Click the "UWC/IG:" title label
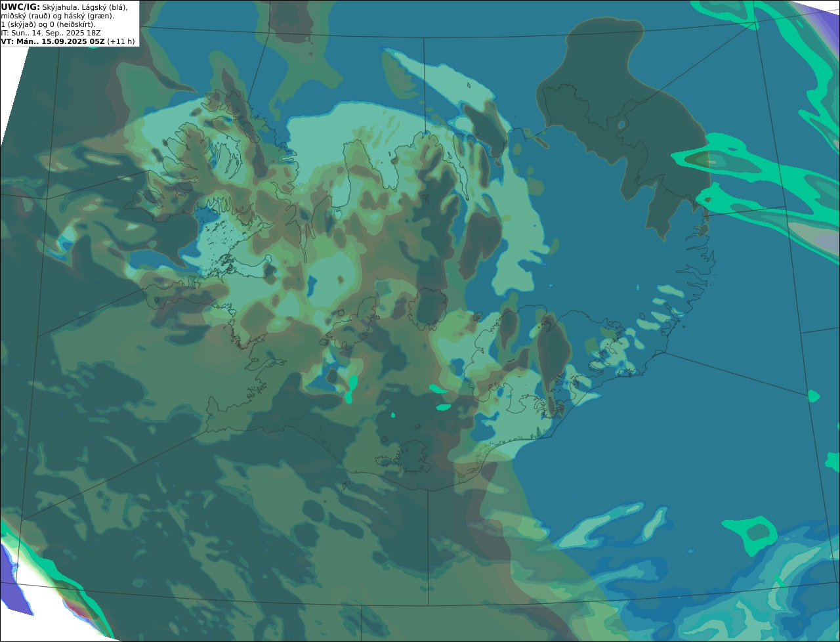This screenshot has height=642, width=840. 20,7
